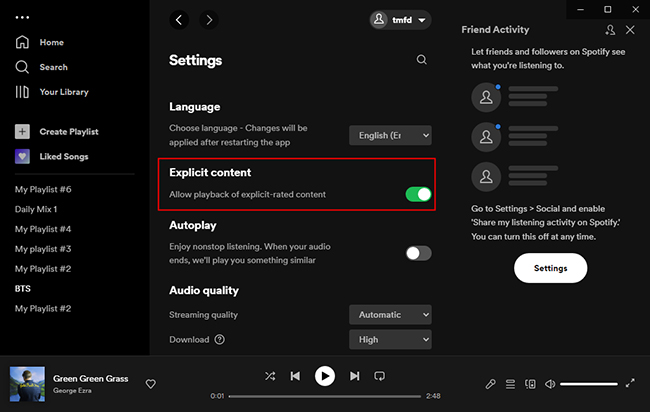Open Liked Songs heart tile
This screenshot has width=650, height=412.
22,157
